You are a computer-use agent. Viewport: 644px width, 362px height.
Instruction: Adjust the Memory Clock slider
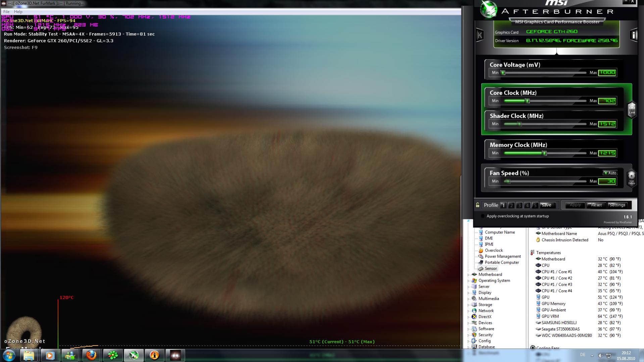pyautogui.click(x=545, y=153)
